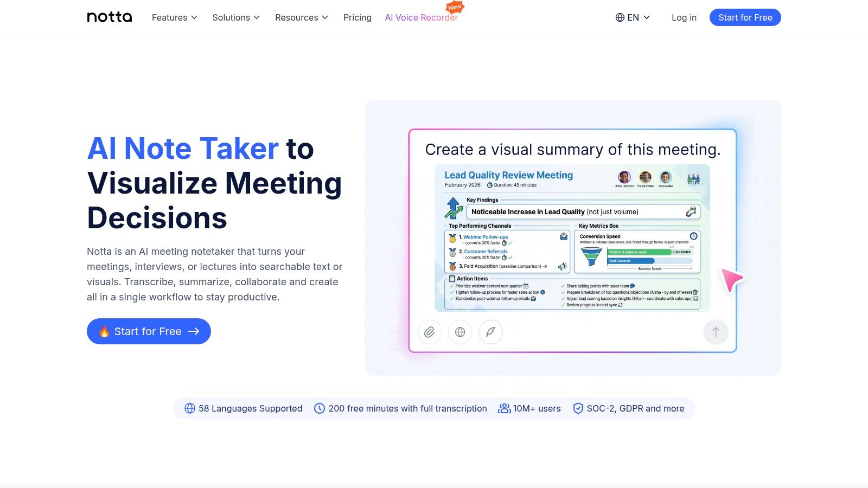Click the globe icon beside 58 Languages Supported
Image resolution: width=868 pixels, height=488 pixels.
pyautogui.click(x=190, y=408)
